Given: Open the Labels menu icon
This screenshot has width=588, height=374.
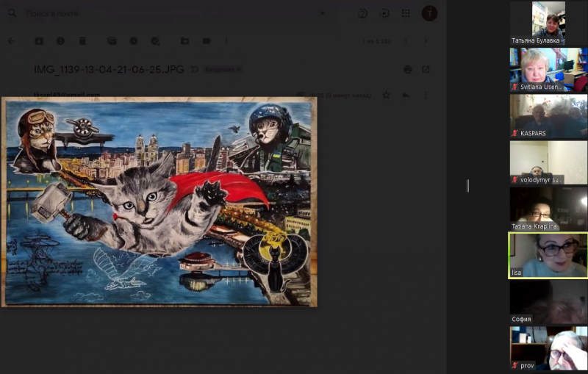Looking at the screenshot, I should point(207,41).
